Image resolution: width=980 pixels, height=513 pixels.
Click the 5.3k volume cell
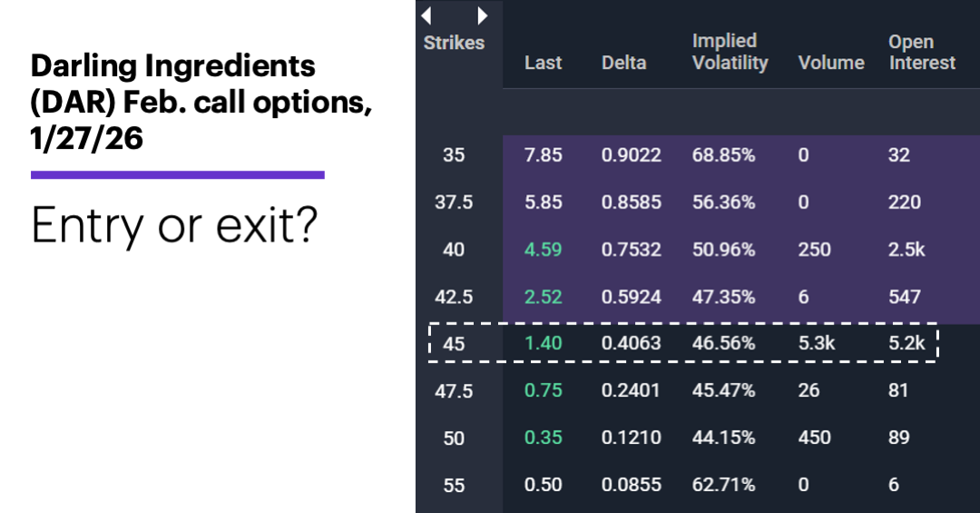click(818, 343)
